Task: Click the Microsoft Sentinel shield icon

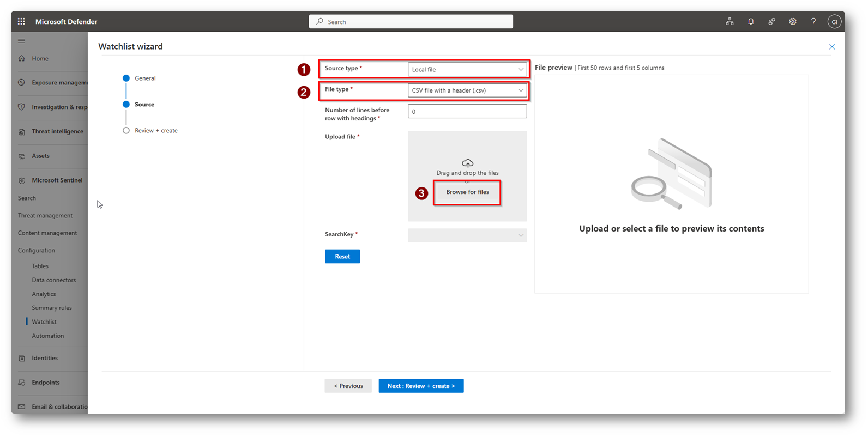Action: (x=22, y=180)
